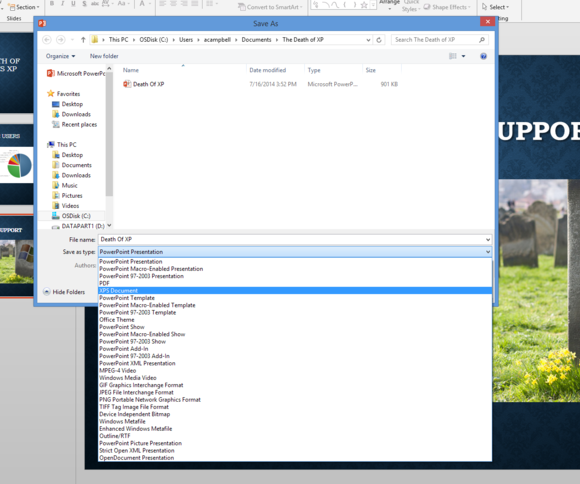Choose XPS Document from type list
Viewport: 580px width, 484px height.
pyautogui.click(x=295, y=291)
